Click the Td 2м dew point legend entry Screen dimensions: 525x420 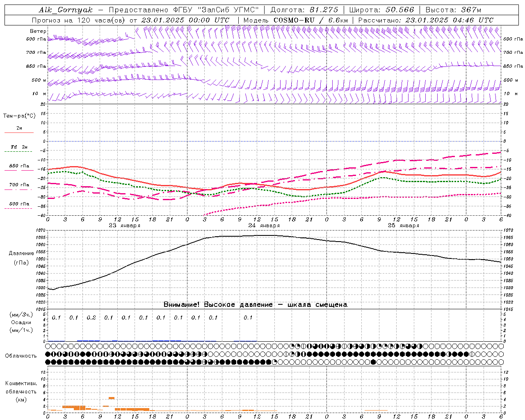pyautogui.click(x=19, y=147)
